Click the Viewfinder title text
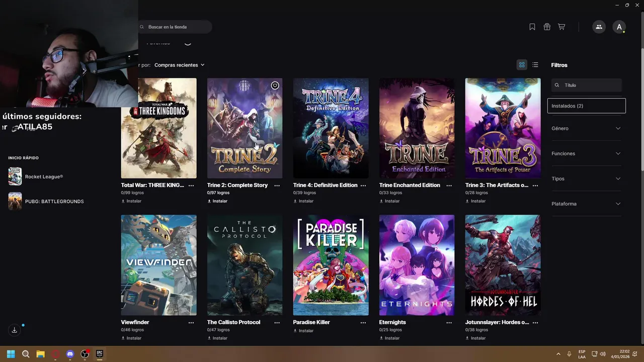644x362 pixels. point(135,323)
